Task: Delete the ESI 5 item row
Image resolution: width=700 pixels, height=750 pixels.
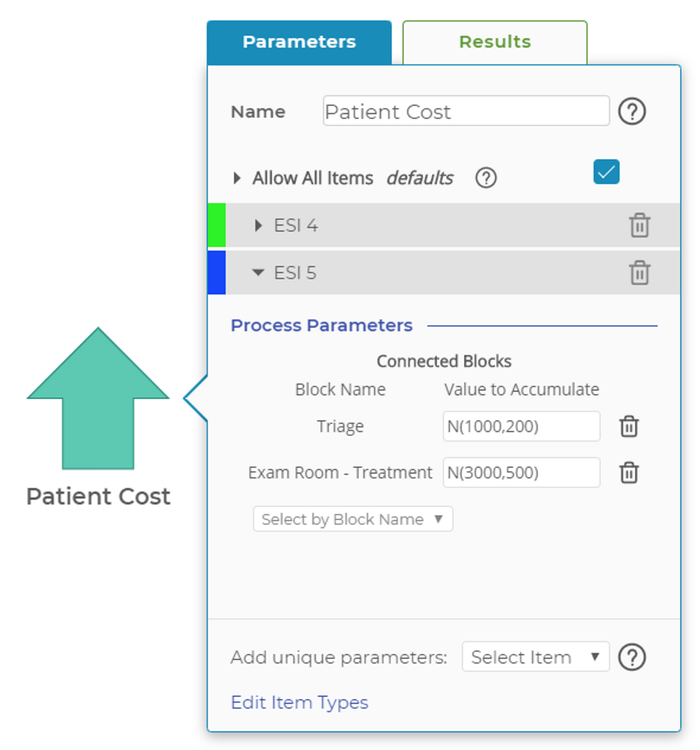Action: click(639, 273)
